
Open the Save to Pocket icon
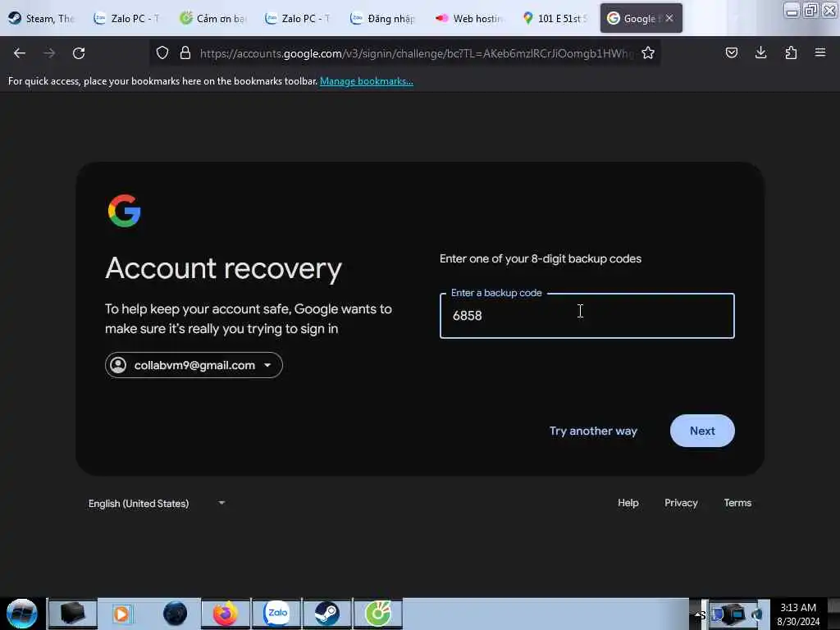(x=731, y=52)
